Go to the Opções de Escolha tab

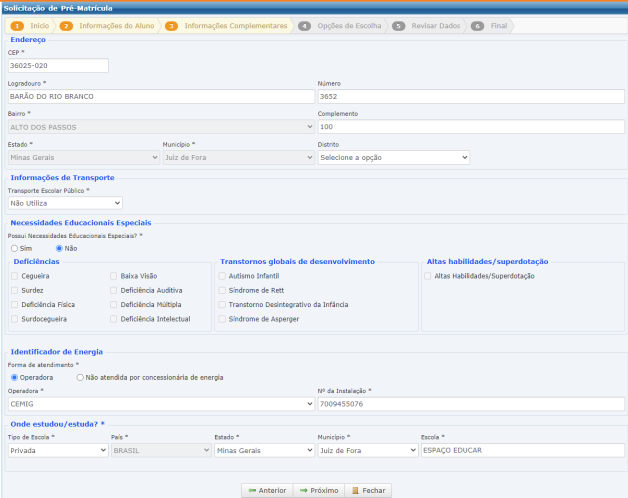point(348,26)
